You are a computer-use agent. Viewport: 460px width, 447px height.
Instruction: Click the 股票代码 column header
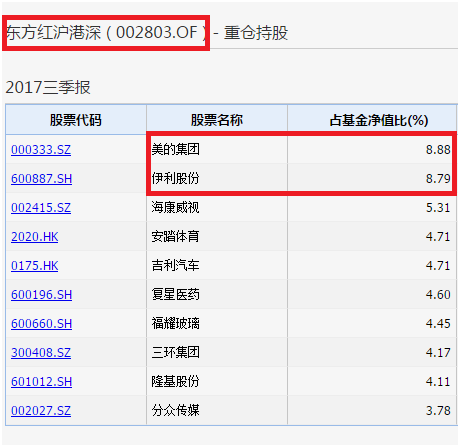(x=76, y=120)
